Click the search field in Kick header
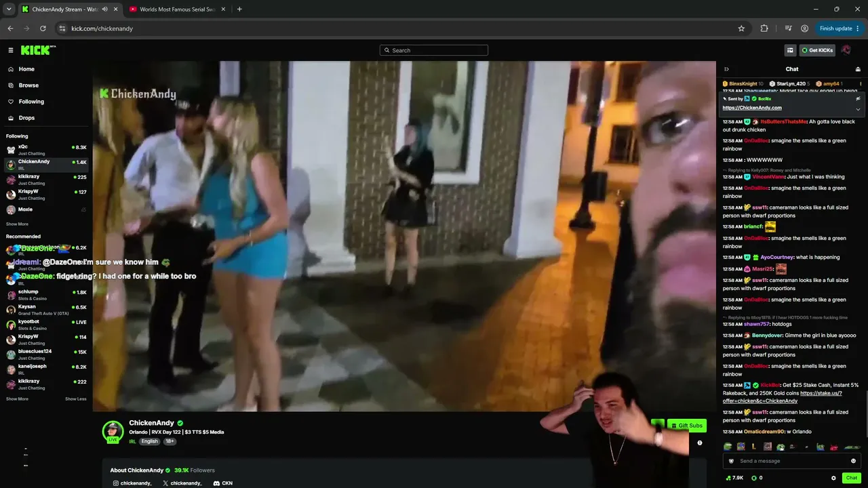 pyautogui.click(x=434, y=50)
